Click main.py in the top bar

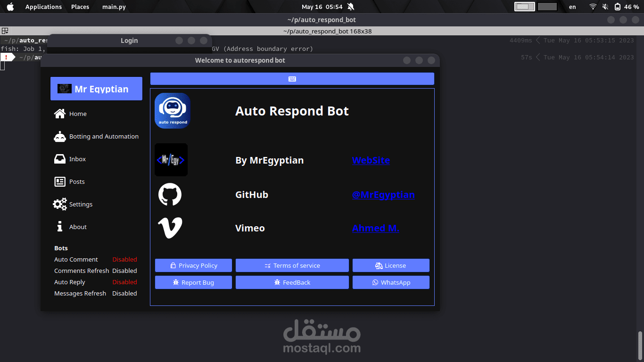click(114, 7)
